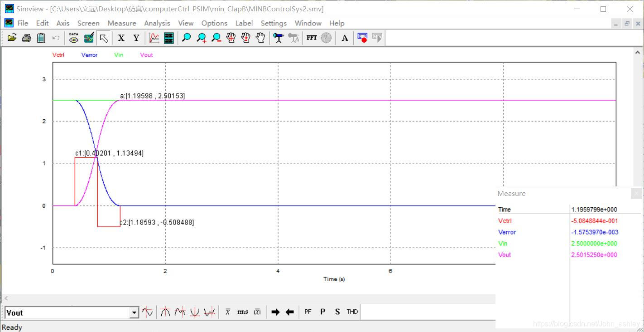The height and width of the screenshot is (332, 644).
Task: Click the add curves graph icon
Action: coord(154,38)
